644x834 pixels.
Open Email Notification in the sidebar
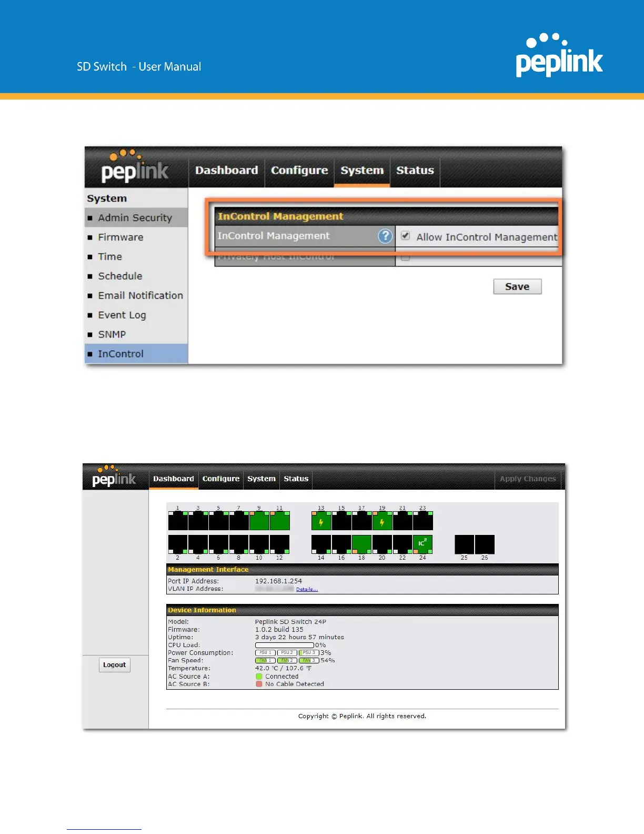point(136,296)
